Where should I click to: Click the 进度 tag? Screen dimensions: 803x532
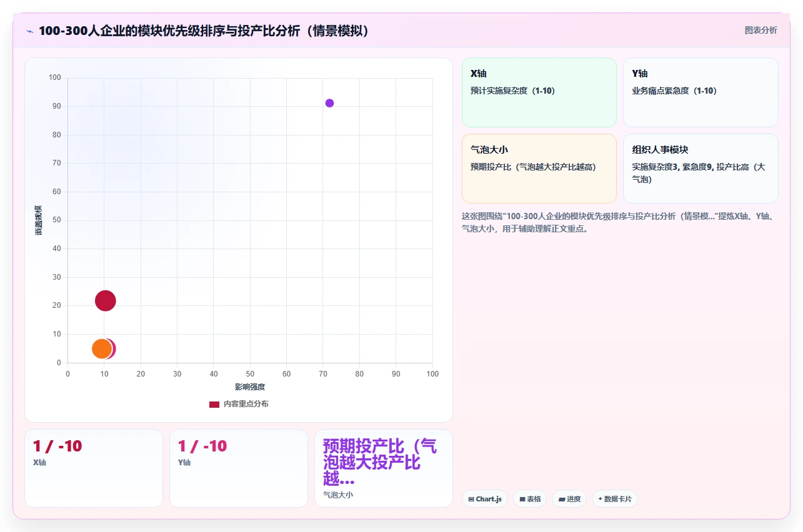point(569,499)
